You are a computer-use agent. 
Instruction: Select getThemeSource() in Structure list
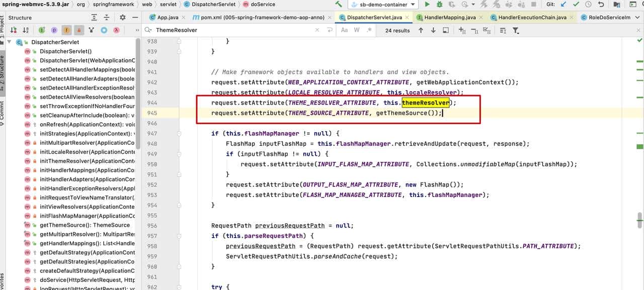click(85, 225)
